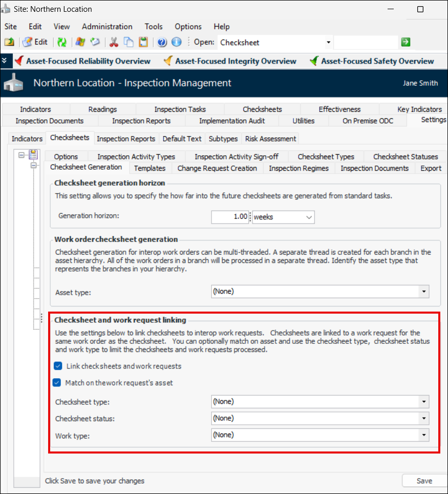Click the clipboard paste icon
The height and width of the screenshot is (494, 448).
pyautogui.click(x=143, y=42)
